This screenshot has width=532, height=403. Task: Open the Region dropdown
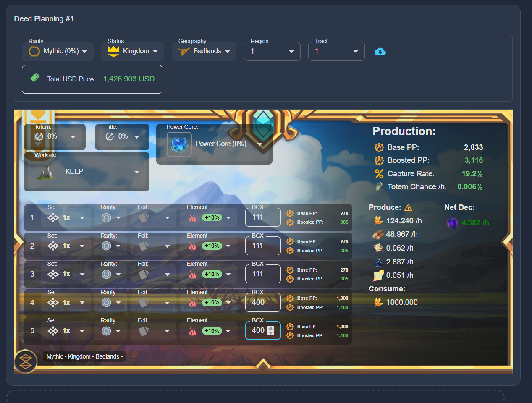coord(272,51)
